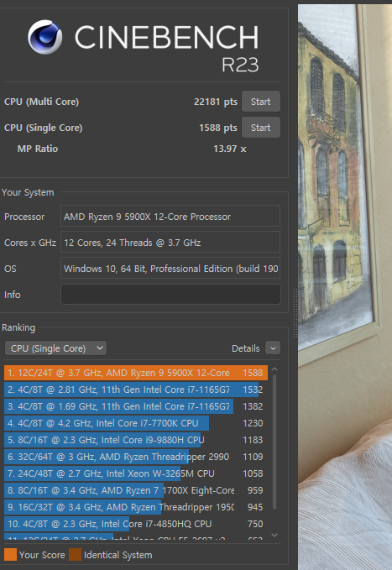Select ranking entry Intel Core i9-9880H CPU
The height and width of the screenshot is (570, 392).
136,440
